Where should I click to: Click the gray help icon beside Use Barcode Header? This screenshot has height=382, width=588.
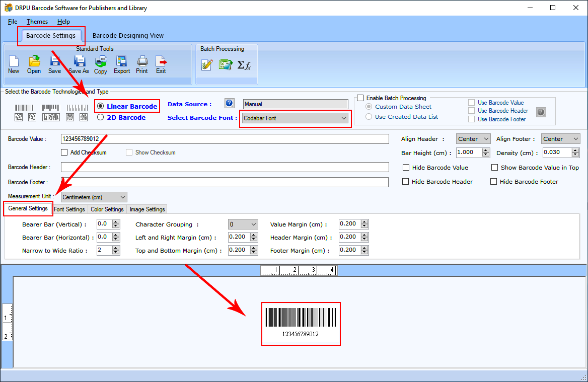click(x=541, y=112)
